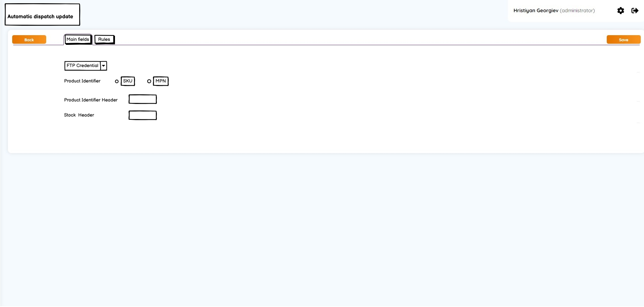Click the orange Save button
This screenshot has height=307, width=644.
[624, 40]
